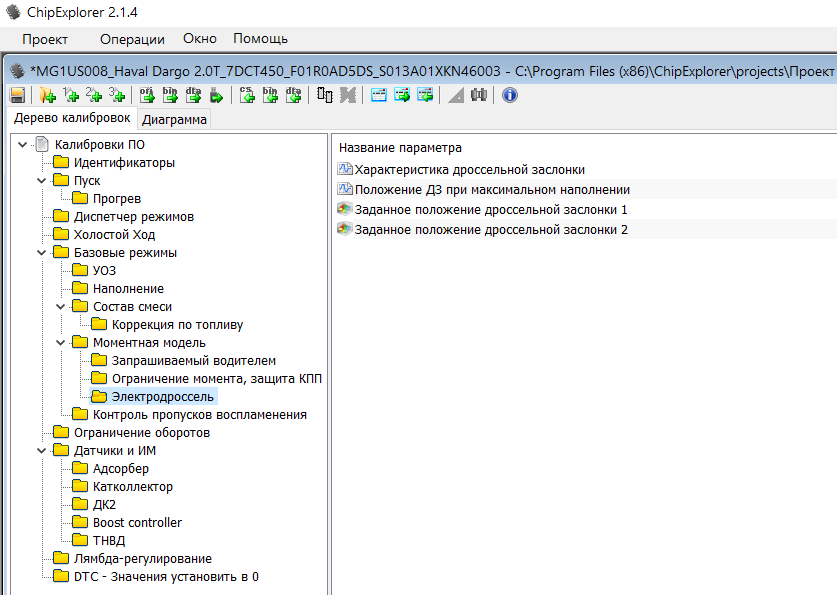Collapse the Состав смеси tree node
This screenshot has width=837, height=595.
click(x=60, y=307)
